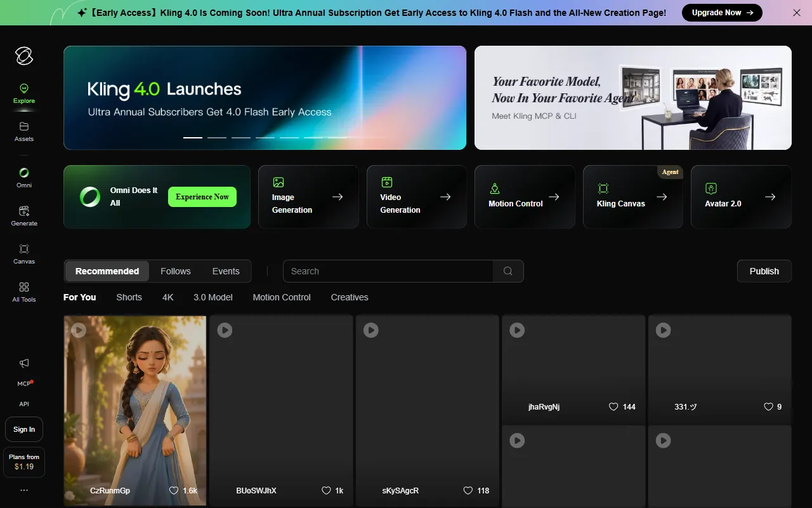Image resolution: width=812 pixels, height=508 pixels.
Task: Open the Video Generation card
Action: 417,197
